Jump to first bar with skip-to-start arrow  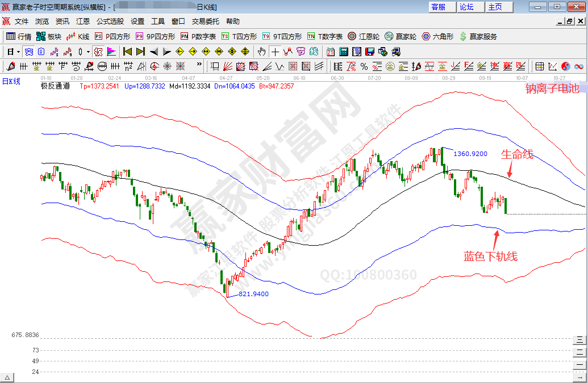point(128,52)
